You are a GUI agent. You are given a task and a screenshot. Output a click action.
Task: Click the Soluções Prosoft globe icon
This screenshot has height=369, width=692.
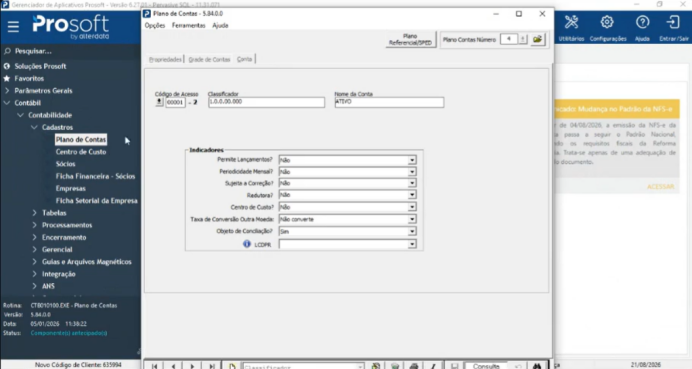click(7, 66)
